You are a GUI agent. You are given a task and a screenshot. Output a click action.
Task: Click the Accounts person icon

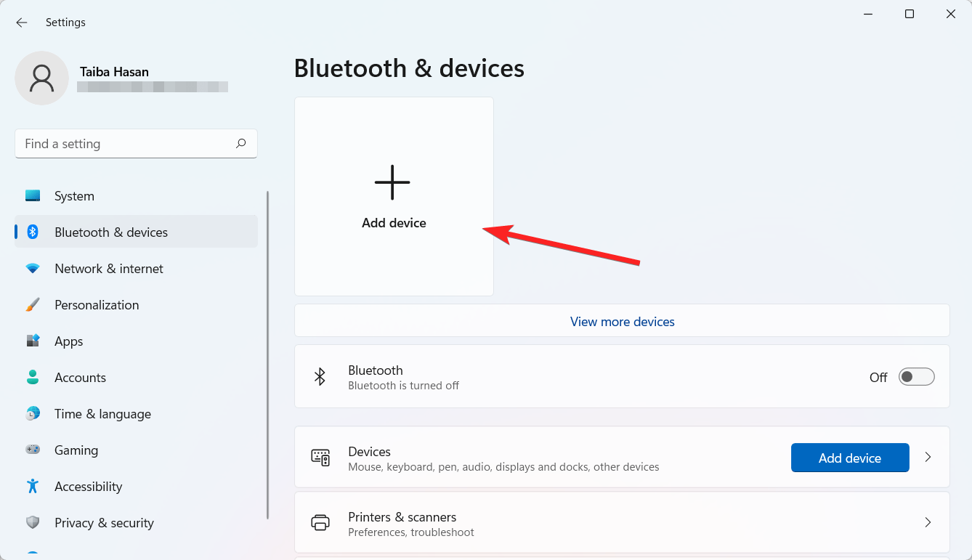pyautogui.click(x=33, y=378)
